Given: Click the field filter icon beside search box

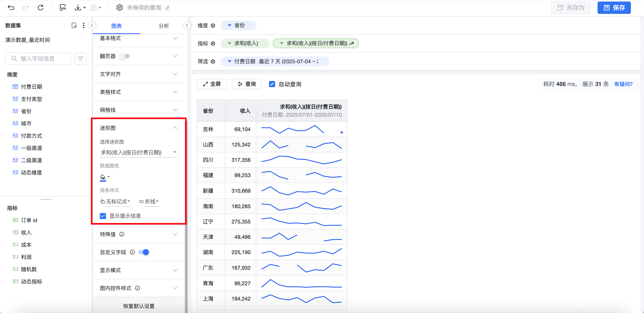Looking at the screenshot, I should pos(81,58).
